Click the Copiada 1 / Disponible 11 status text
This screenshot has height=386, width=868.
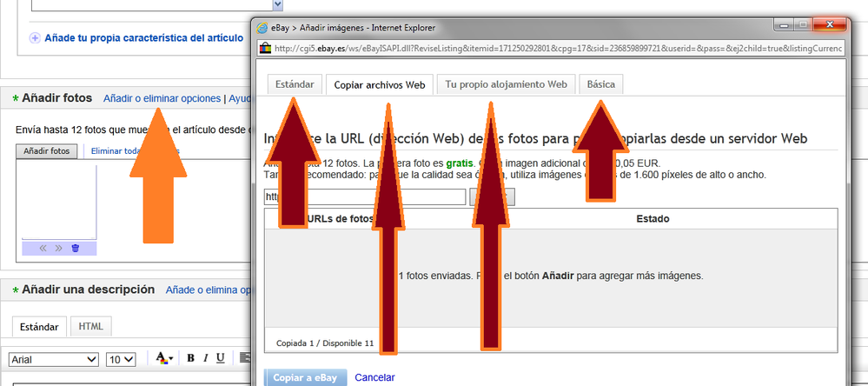pyautogui.click(x=325, y=343)
